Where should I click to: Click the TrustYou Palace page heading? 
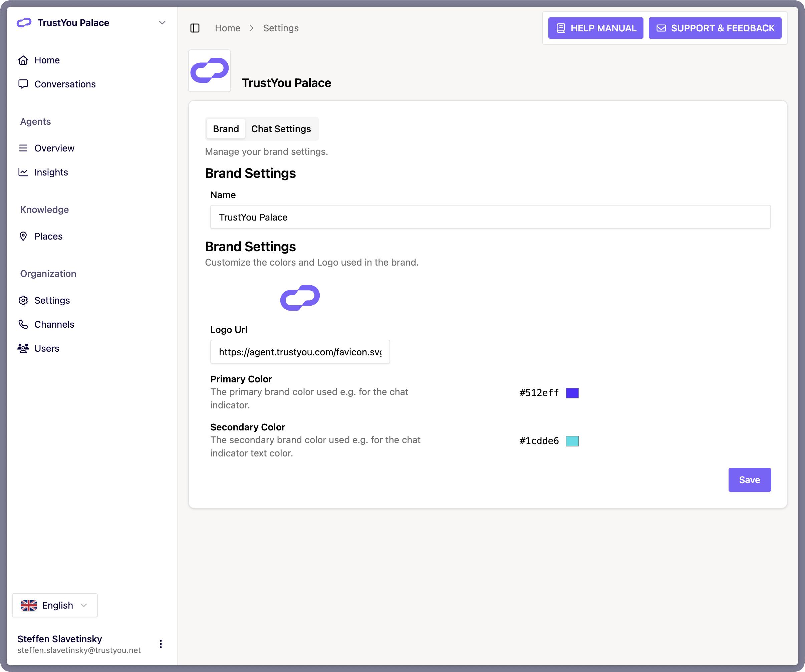coord(286,83)
